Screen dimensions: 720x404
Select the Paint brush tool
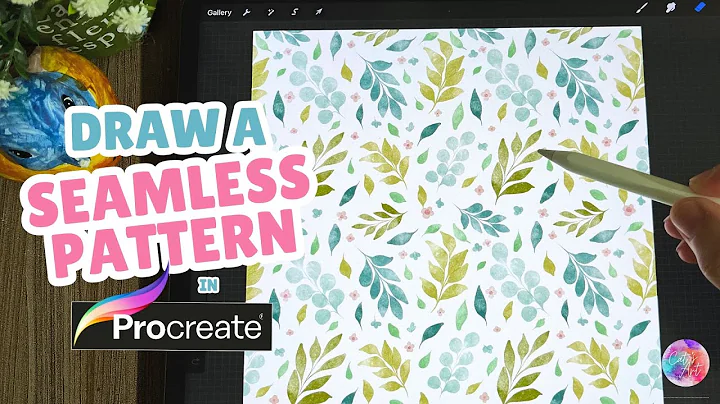tap(642, 7)
